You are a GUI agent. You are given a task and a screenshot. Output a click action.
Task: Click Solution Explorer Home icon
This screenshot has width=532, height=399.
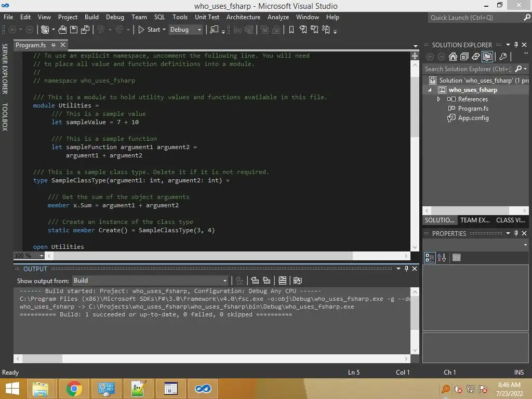coord(453,57)
